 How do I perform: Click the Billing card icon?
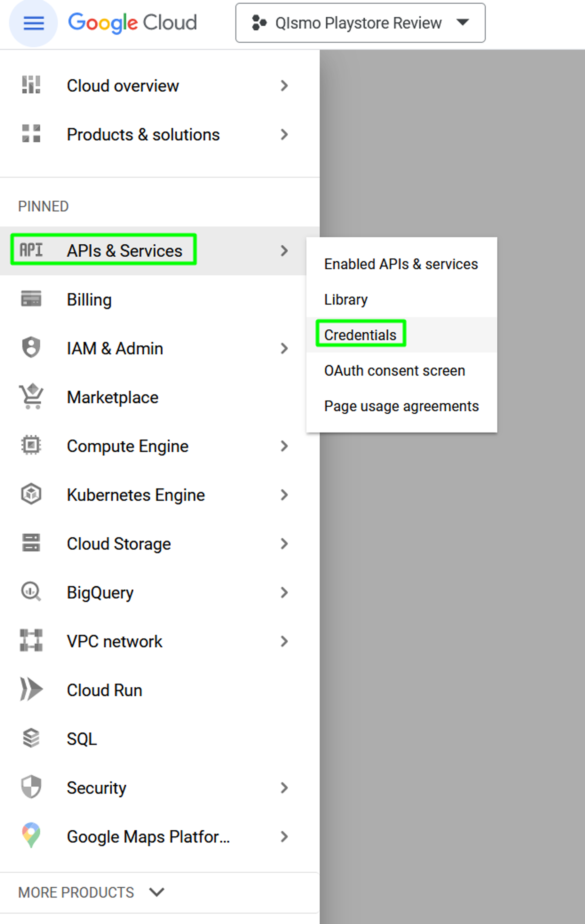click(x=31, y=299)
